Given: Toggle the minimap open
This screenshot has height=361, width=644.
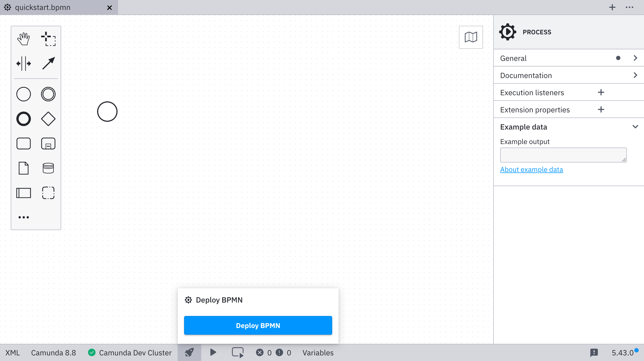Looking at the screenshot, I should (x=471, y=37).
